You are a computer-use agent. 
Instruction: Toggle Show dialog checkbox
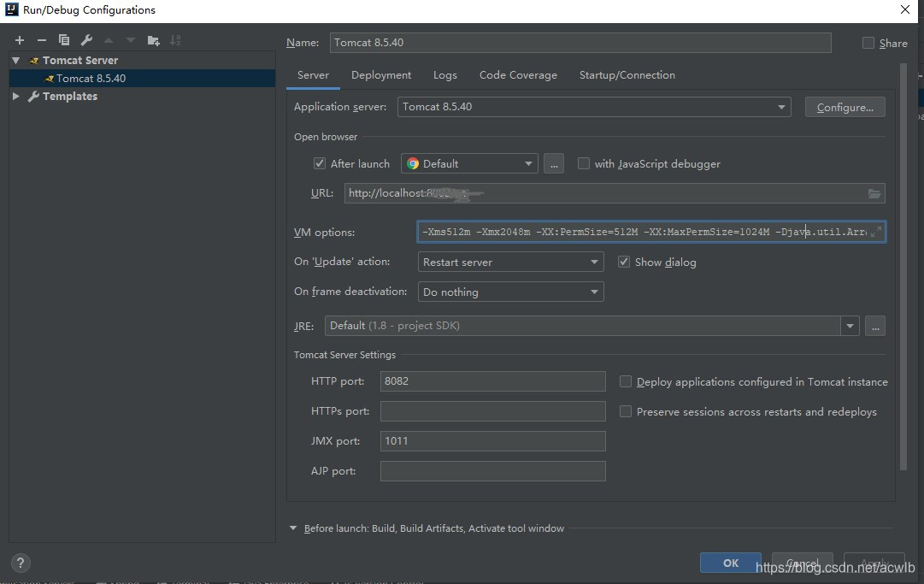click(x=623, y=263)
